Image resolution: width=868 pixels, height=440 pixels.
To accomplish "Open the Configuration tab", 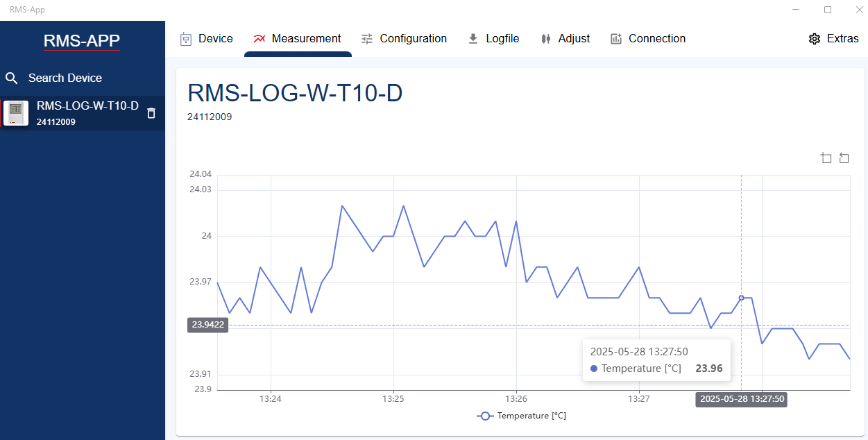I will (404, 39).
